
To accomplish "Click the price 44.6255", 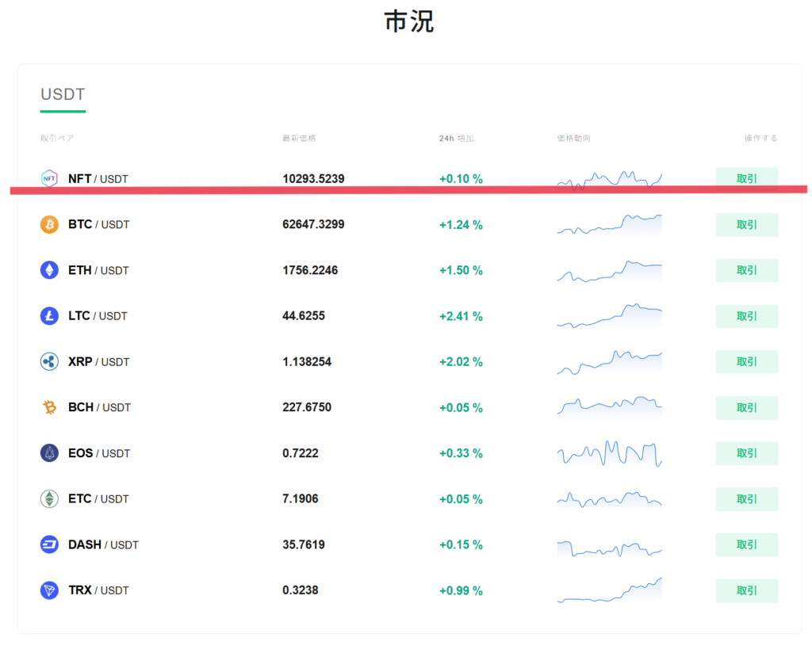I will 304,316.
